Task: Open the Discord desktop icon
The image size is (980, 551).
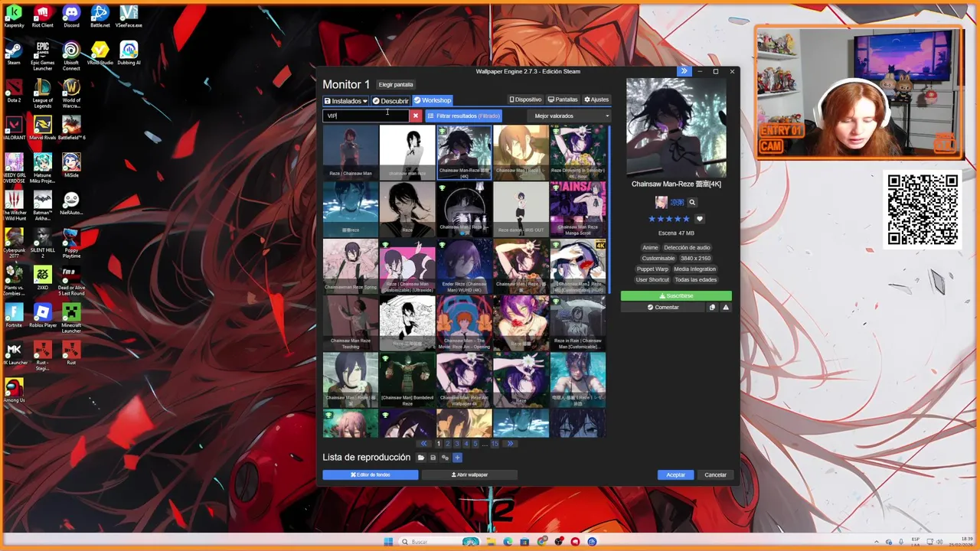Action: tap(71, 15)
